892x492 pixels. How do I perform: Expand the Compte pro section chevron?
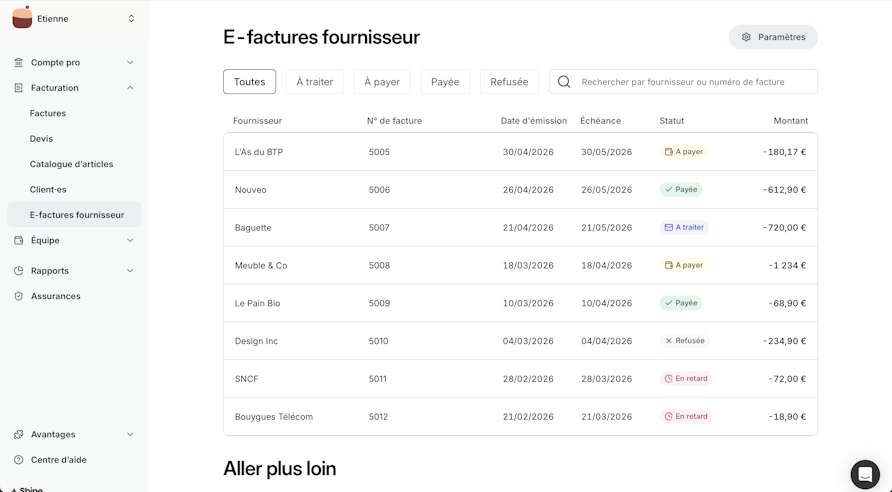click(130, 63)
